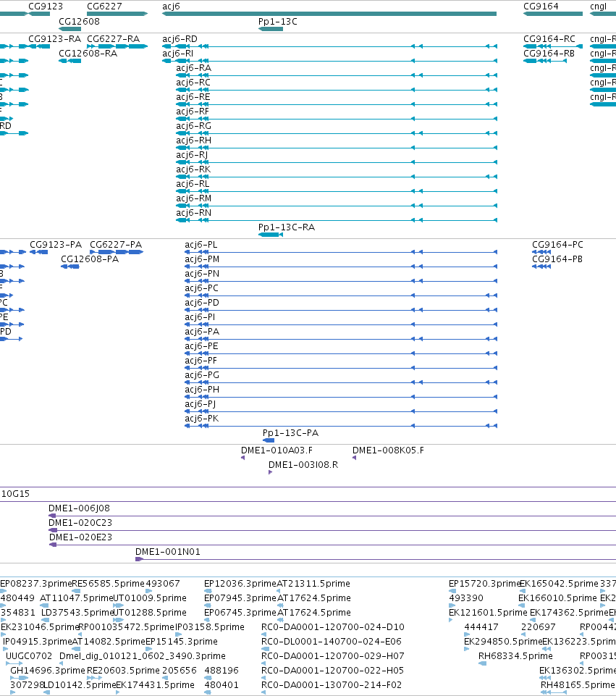The image size is (616, 696).
Task: Open BAC clone DME1-020E23
Action: [x=81, y=537]
